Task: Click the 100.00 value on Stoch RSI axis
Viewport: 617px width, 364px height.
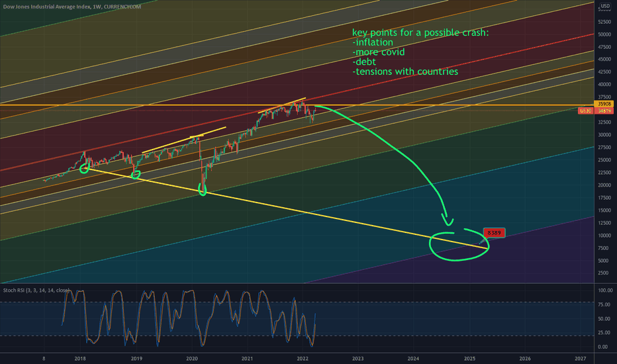Action: [x=605, y=291]
